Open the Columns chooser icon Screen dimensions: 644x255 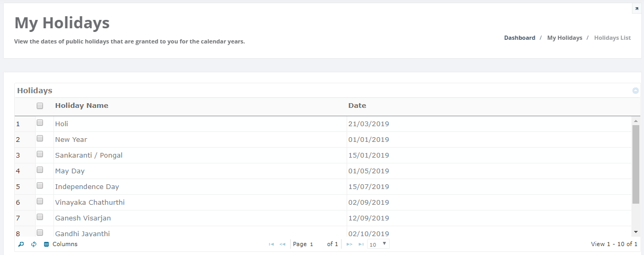(47, 244)
